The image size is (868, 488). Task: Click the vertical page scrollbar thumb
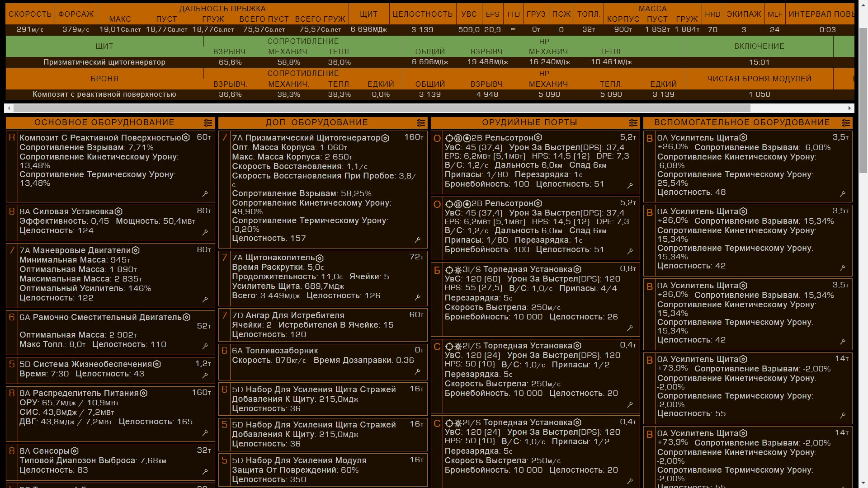(863, 99)
